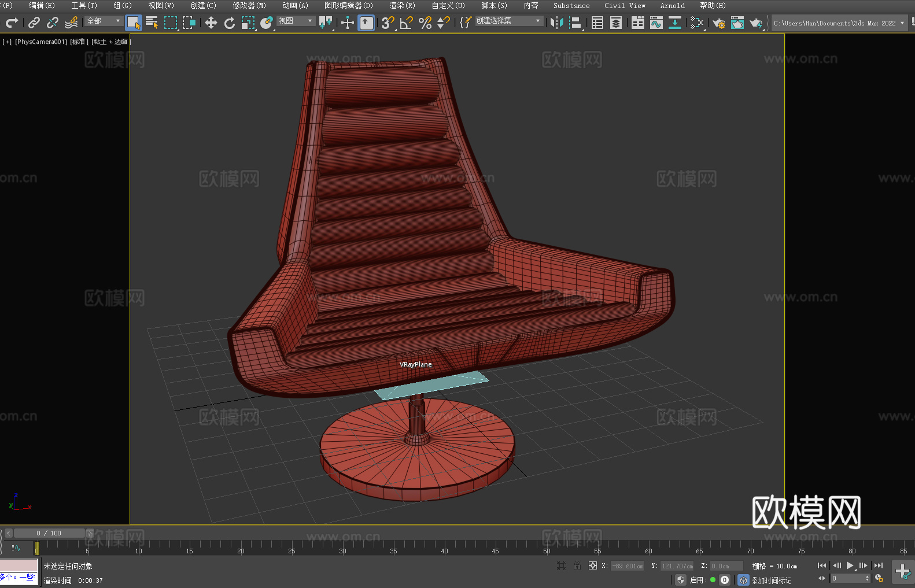The image size is (915, 588).
Task: Open Schematic View icon
Action: (675, 23)
